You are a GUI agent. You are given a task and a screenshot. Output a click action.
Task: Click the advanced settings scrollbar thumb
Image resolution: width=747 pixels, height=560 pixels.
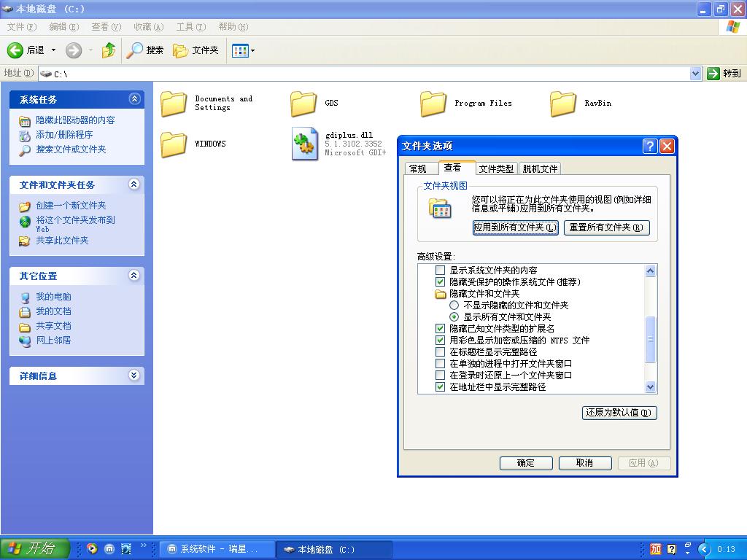coord(650,340)
